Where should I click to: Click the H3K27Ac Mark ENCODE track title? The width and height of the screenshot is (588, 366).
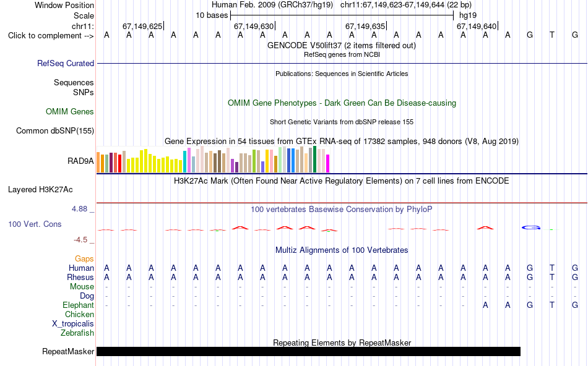(x=341, y=181)
